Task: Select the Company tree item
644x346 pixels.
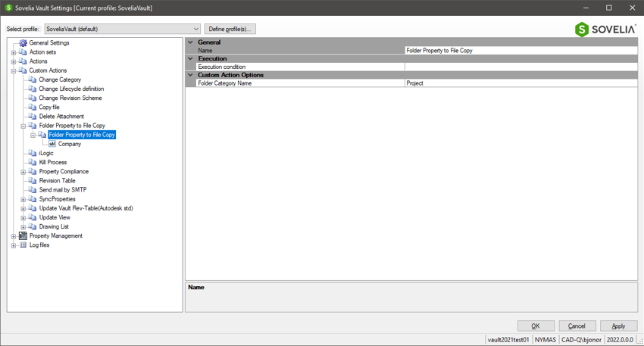Action: click(70, 144)
